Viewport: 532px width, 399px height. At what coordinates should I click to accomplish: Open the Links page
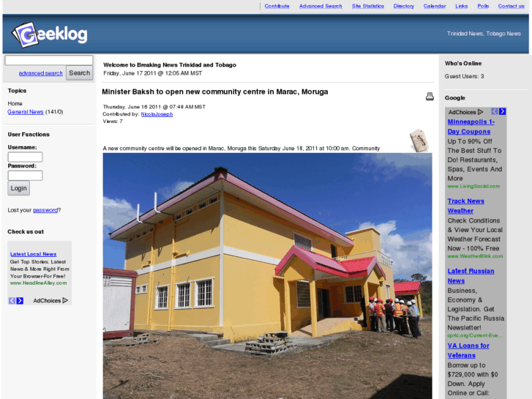point(462,6)
